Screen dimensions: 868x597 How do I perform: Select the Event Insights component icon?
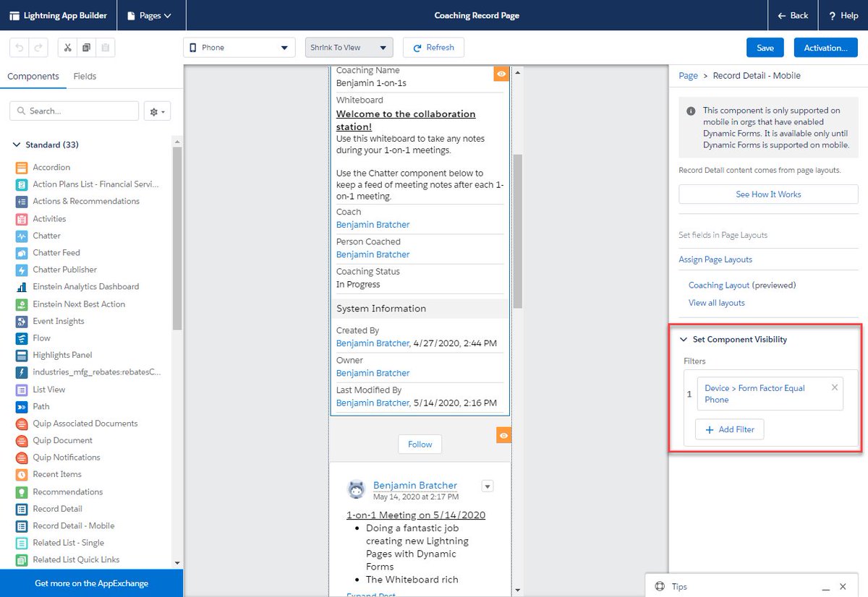21,321
